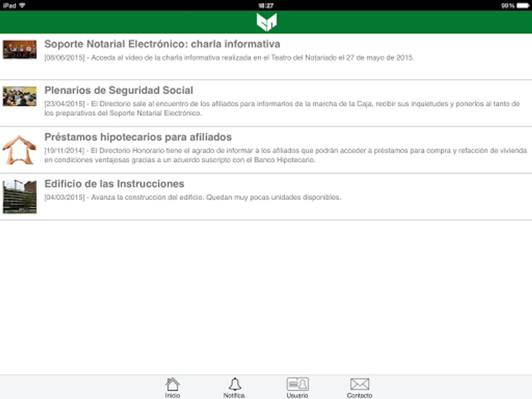Open Plenarios de Seguridad Social thumbnail
This screenshot has width=532, height=399.
[20, 96]
